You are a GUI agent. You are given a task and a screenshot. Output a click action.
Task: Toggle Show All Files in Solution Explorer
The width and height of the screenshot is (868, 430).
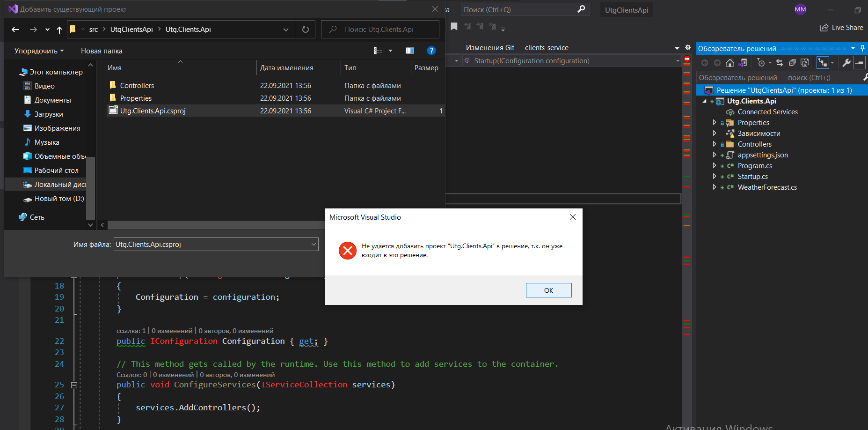tap(805, 63)
